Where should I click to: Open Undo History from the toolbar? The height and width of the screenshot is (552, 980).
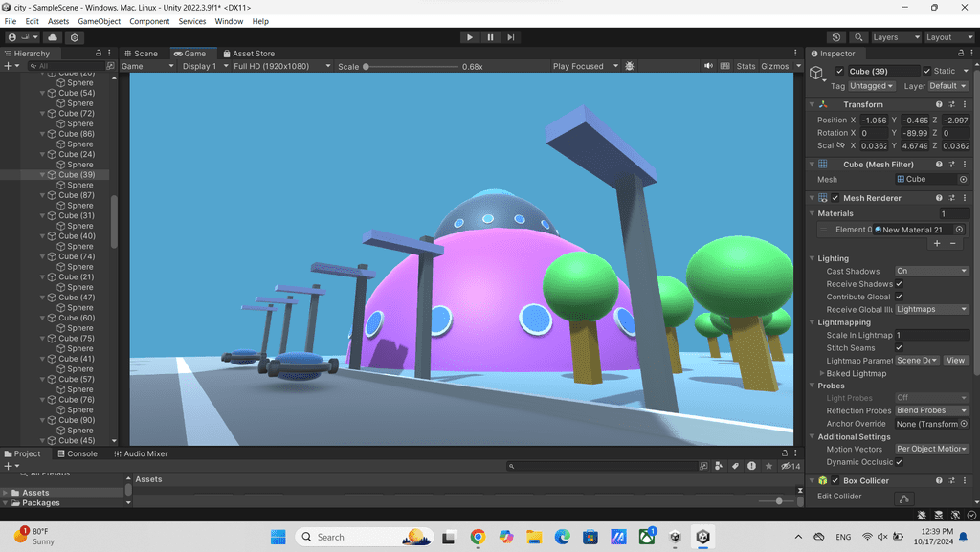[836, 37]
